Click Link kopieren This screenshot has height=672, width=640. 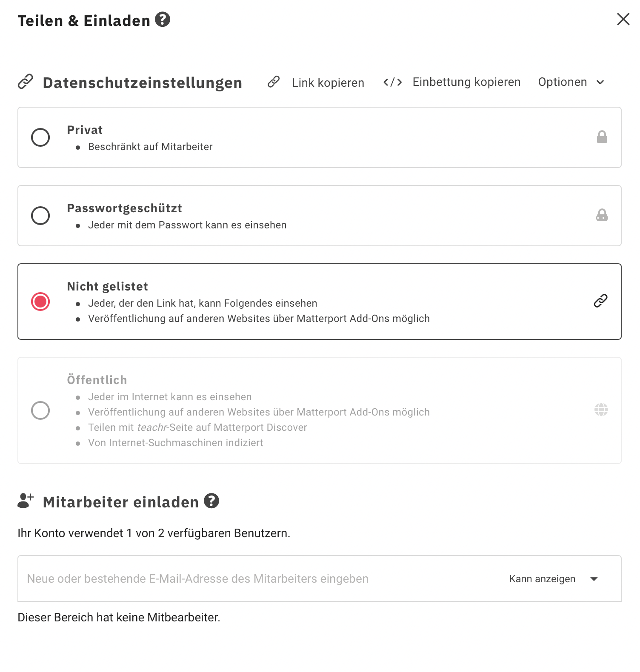(x=328, y=83)
